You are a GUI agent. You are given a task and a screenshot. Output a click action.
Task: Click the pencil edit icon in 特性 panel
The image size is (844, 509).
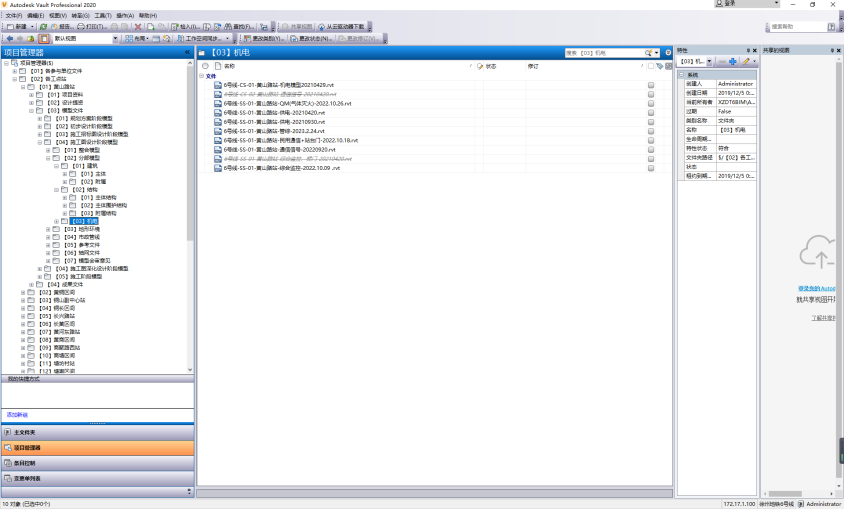(745, 62)
